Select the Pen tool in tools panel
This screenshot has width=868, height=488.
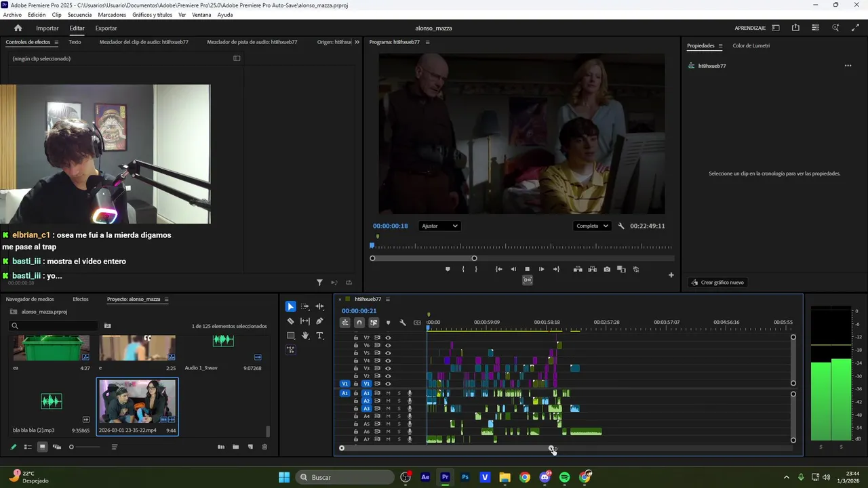click(320, 321)
